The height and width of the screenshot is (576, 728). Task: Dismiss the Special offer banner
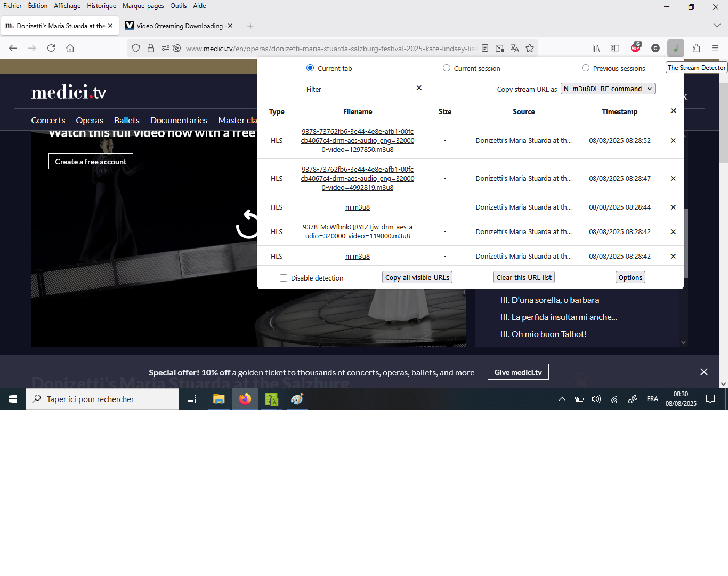(x=704, y=372)
